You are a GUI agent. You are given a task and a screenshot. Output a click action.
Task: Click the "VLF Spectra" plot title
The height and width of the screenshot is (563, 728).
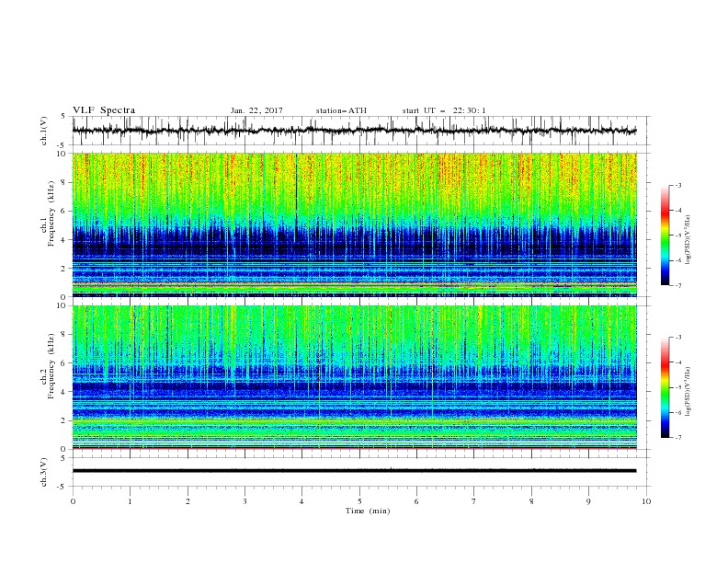[104, 110]
